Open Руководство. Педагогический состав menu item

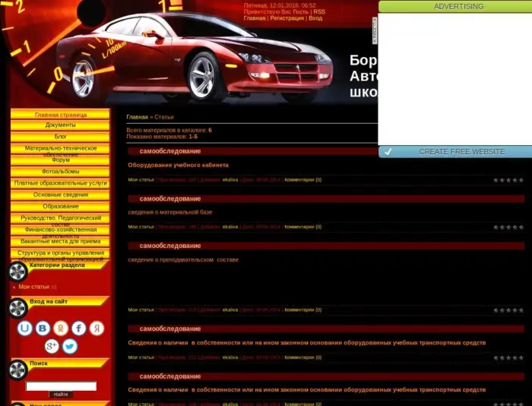(60, 218)
